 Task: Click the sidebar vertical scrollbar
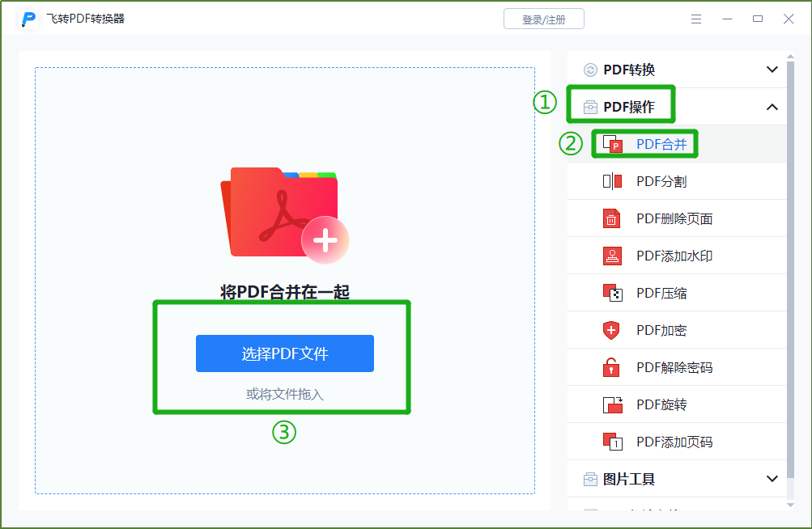(x=790, y=269)
